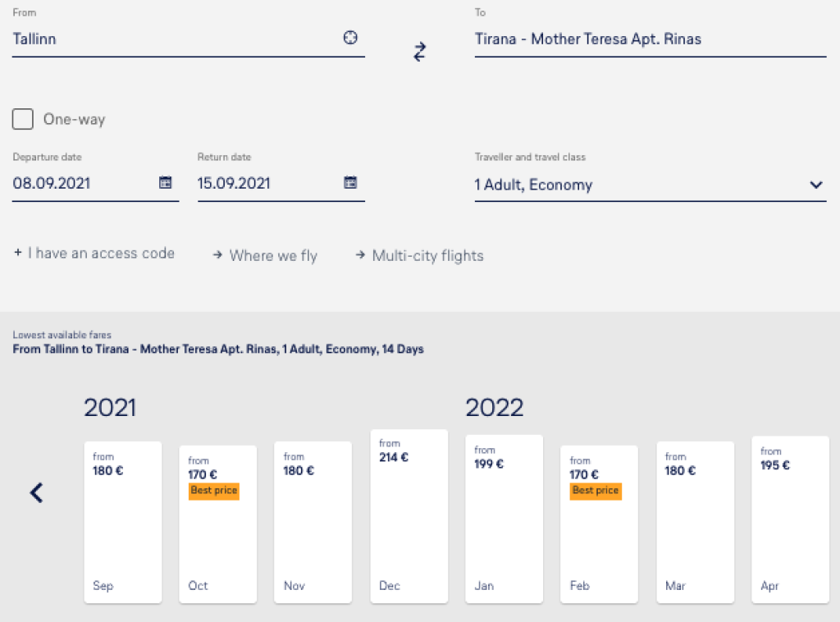Open the departure date calendar icon
The width and height of the screenshot is (840, 622).
[x=166, y=183]
